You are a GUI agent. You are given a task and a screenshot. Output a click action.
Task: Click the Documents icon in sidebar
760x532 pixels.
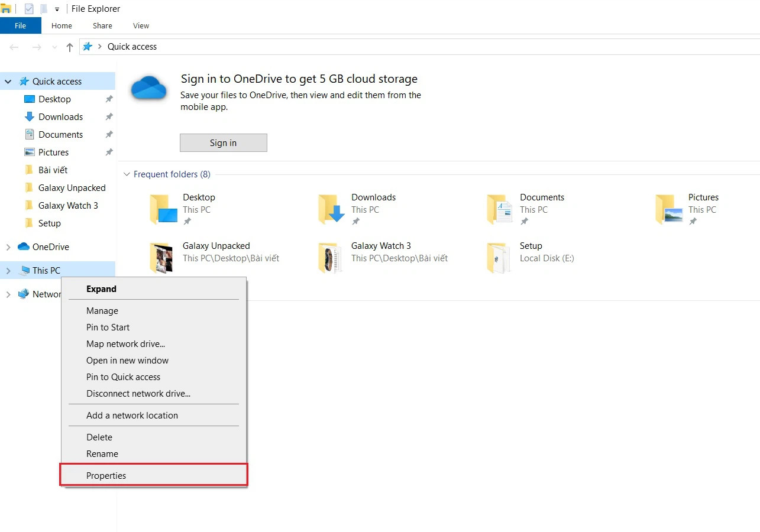click(x=30, y=135)
